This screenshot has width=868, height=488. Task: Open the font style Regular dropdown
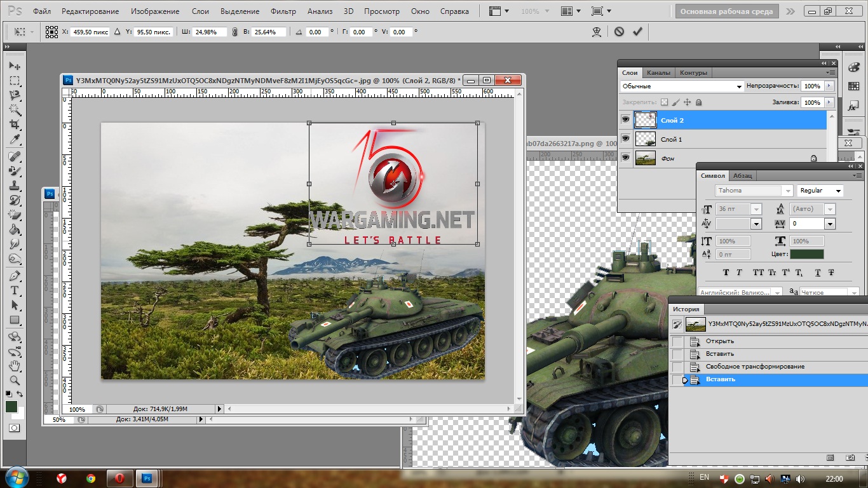click(x=820, y=191)
